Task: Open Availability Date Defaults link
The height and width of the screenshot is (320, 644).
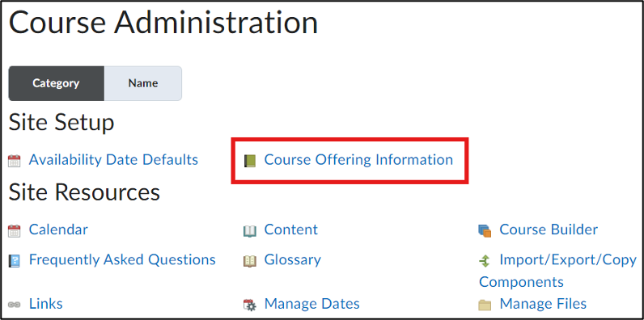Action: tap(113, 159)
